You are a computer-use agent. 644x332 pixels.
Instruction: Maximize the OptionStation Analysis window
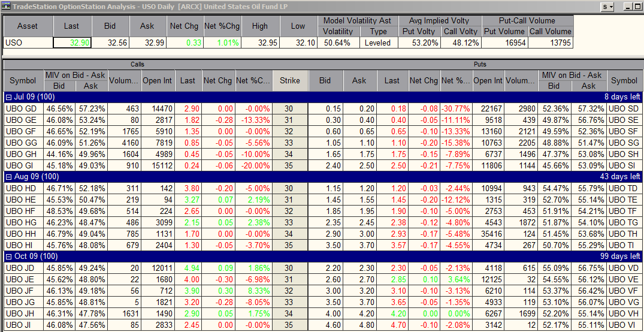pyautogui.click(x=636, y=7)
